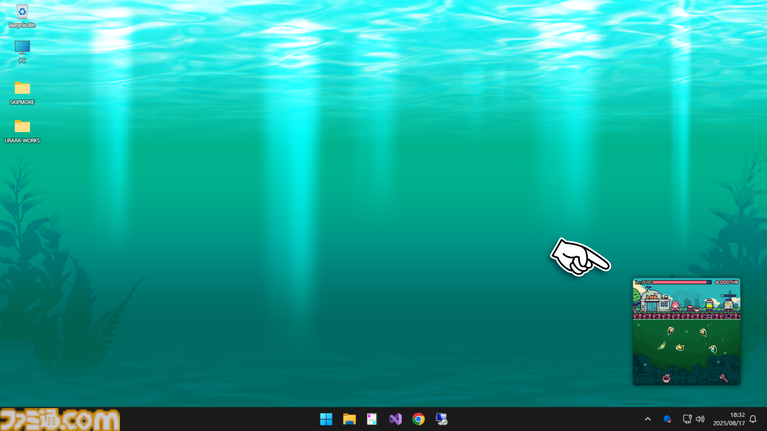Viewport: 767px width, 431px height.
Task: Open the notification bell
Action: click(753, 419)
